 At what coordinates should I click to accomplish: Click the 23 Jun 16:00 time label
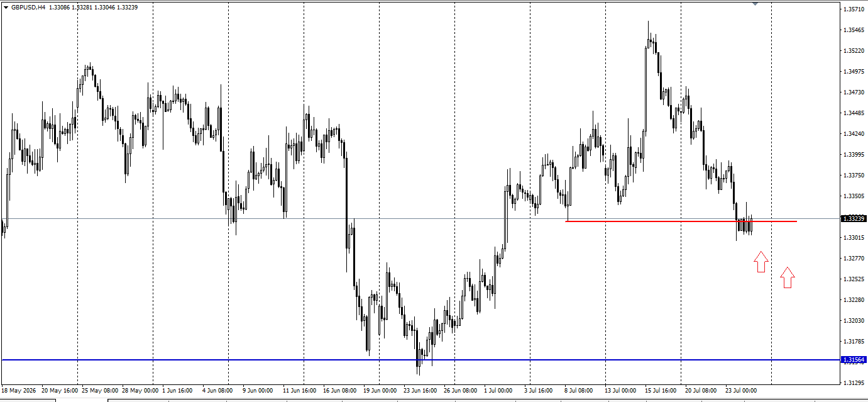pyautogui.click(x=421, y=391)
